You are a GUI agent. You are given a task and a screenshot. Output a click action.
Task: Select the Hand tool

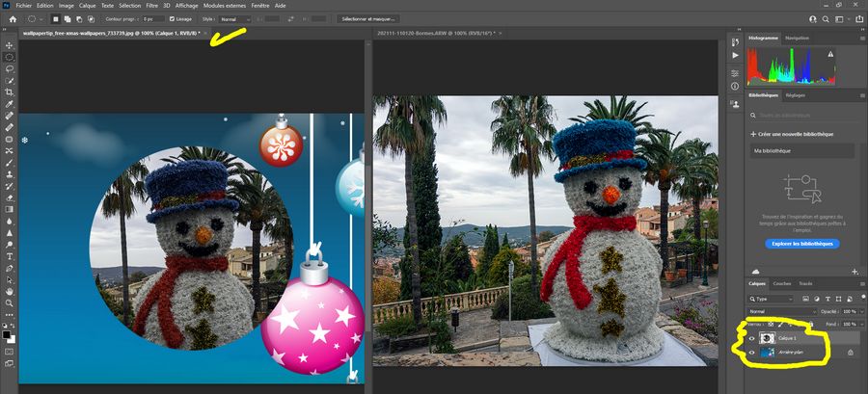pos(10,291)
